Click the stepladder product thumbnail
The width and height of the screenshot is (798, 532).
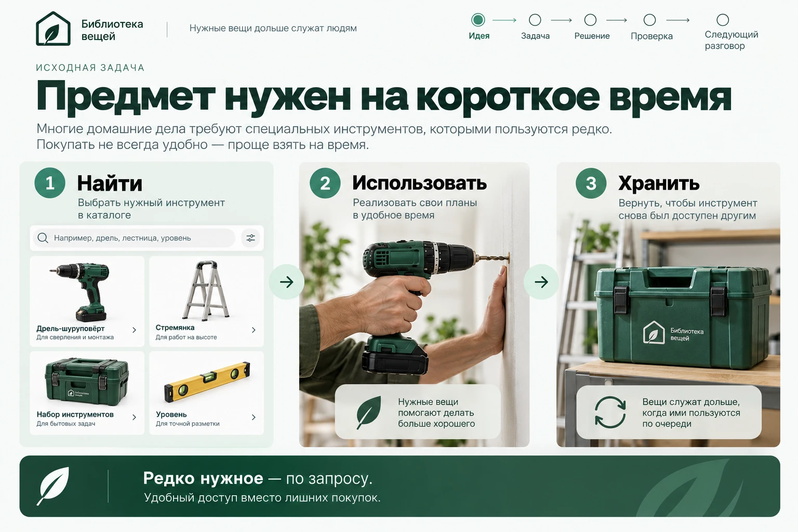(206, 290)
